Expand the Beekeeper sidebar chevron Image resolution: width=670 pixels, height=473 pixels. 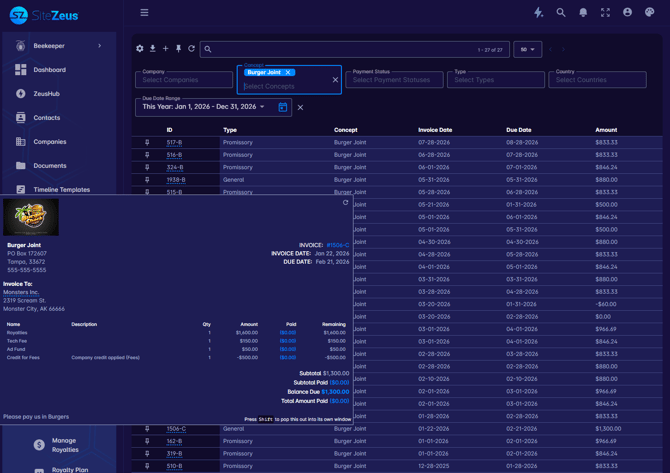coord(100,46)
